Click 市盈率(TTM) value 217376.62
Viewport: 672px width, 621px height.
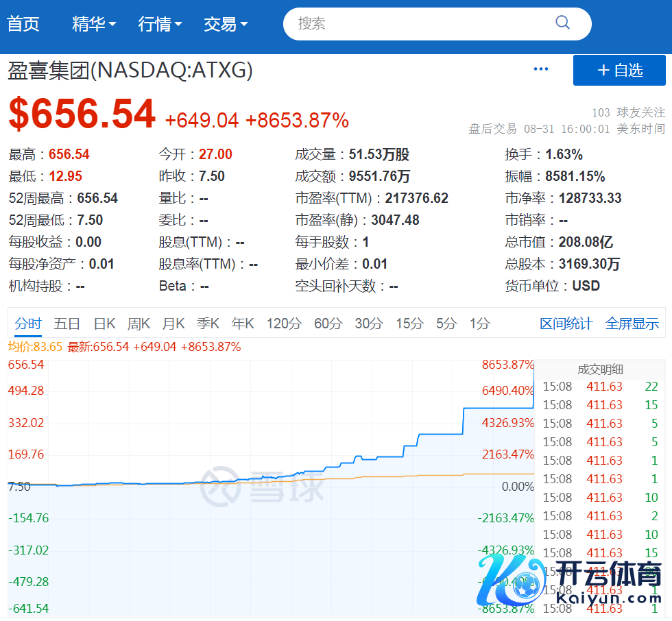point(416,198)
